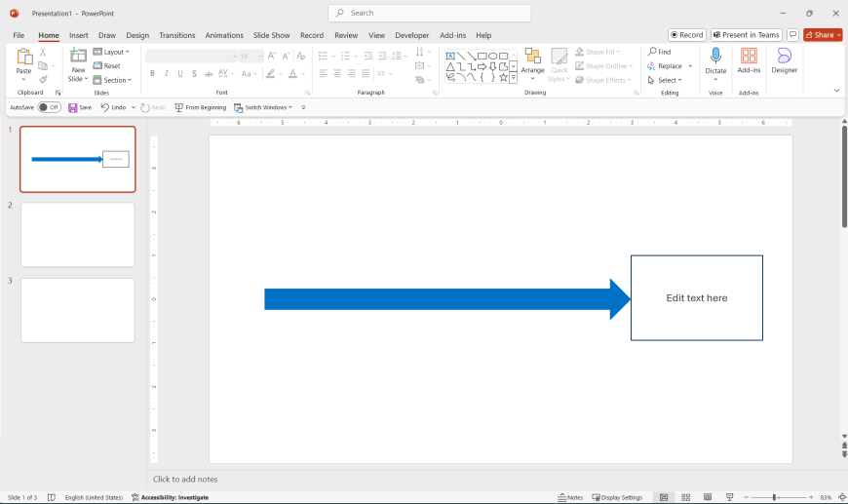This screenshot has height=504, width=848.
Task: Open the Shape Effects dropdown
Action: point(603,80)
